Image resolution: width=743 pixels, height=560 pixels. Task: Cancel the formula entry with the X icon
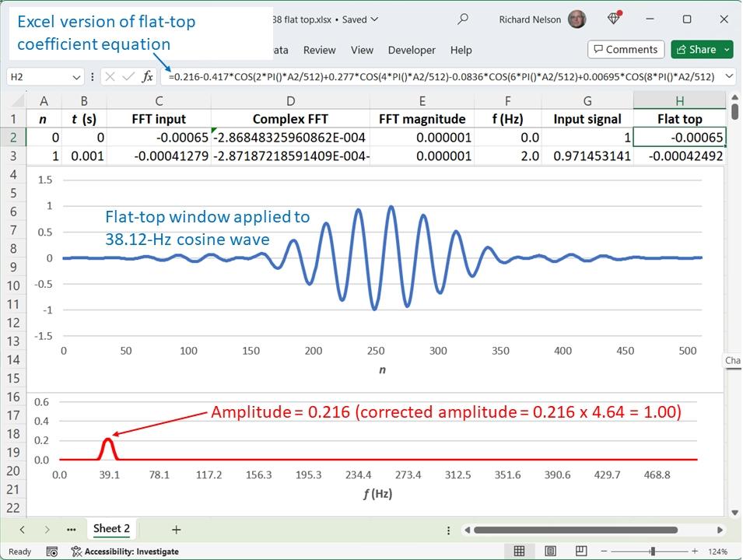[x=110, y=76]
